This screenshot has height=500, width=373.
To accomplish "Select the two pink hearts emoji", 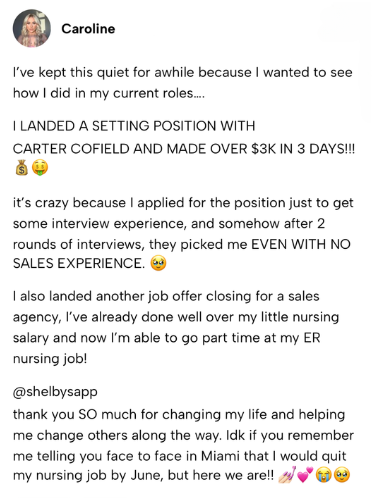I will 305,475.
